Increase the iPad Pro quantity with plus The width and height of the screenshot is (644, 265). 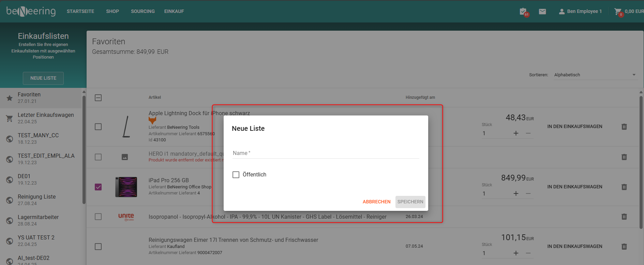point(516,193)
